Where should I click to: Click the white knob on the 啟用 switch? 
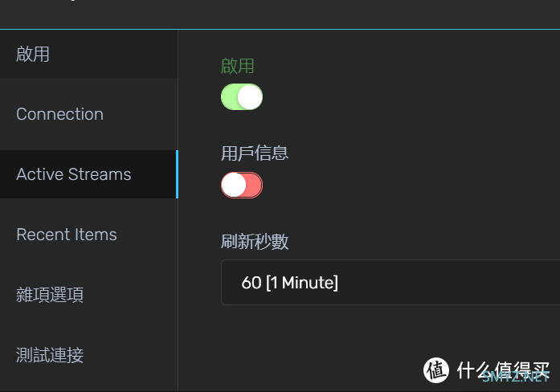[x=250, y=96]
